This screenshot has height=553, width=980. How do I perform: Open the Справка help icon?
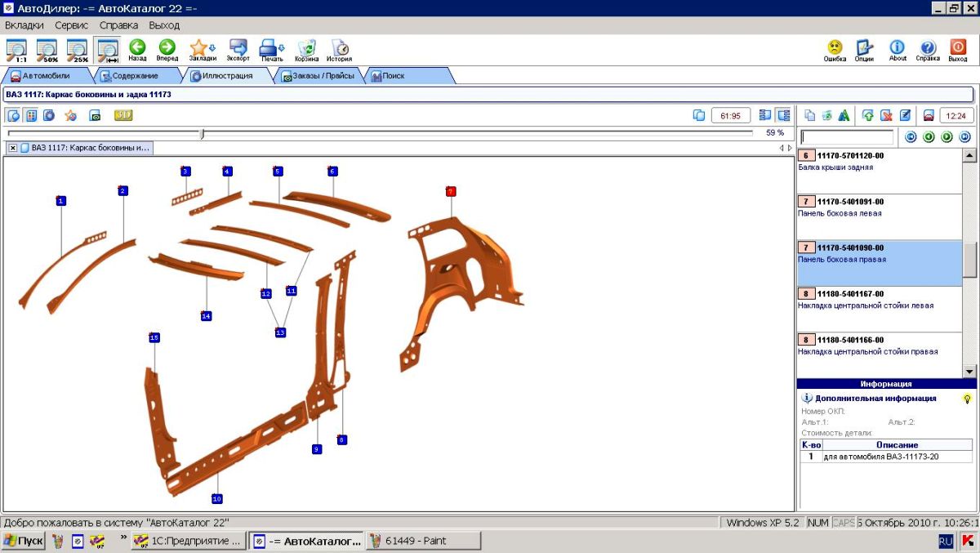[x=928, y=51]
